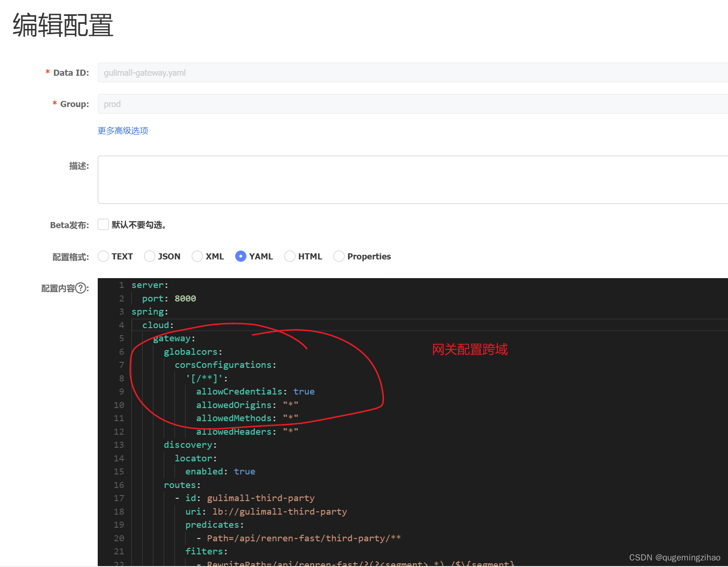
Task: Open the 更多高级选项 link
Action: [x=123, y=130]
